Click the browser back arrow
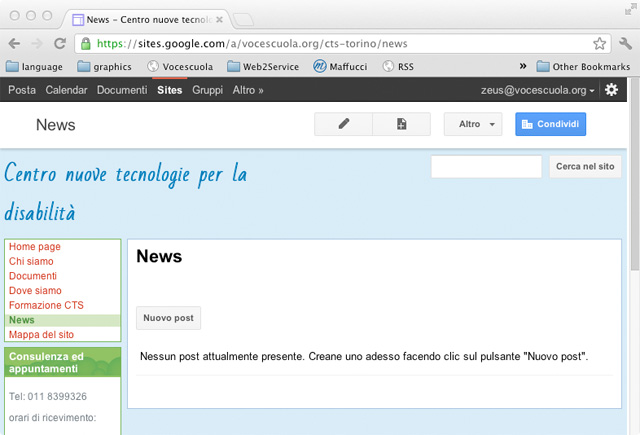The height and width of the screenshot is (435, 640). coord(15,44)
